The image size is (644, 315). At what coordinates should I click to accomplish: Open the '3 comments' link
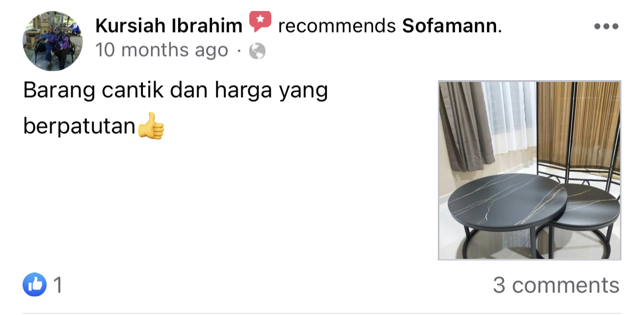(556, 285)
